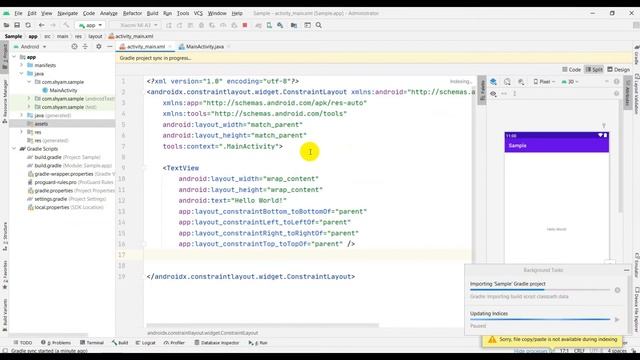
Task: Close the MainActivity.java tab
Action: [229, 47]
